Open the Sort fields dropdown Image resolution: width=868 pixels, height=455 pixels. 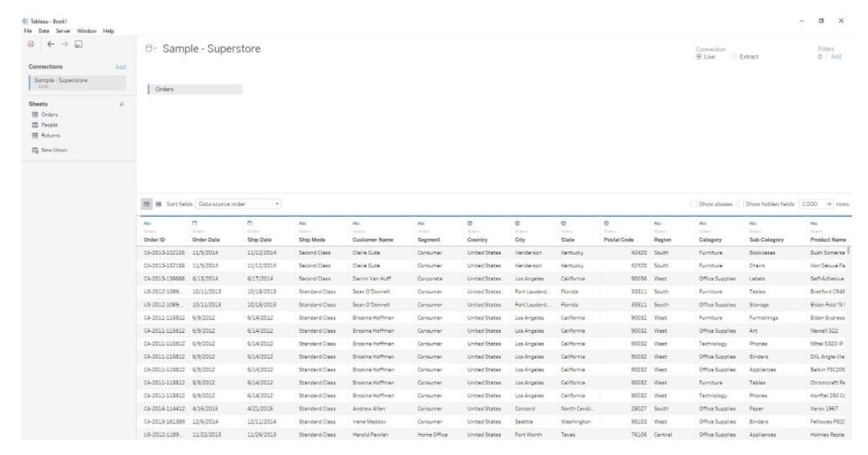pos(238,204)
